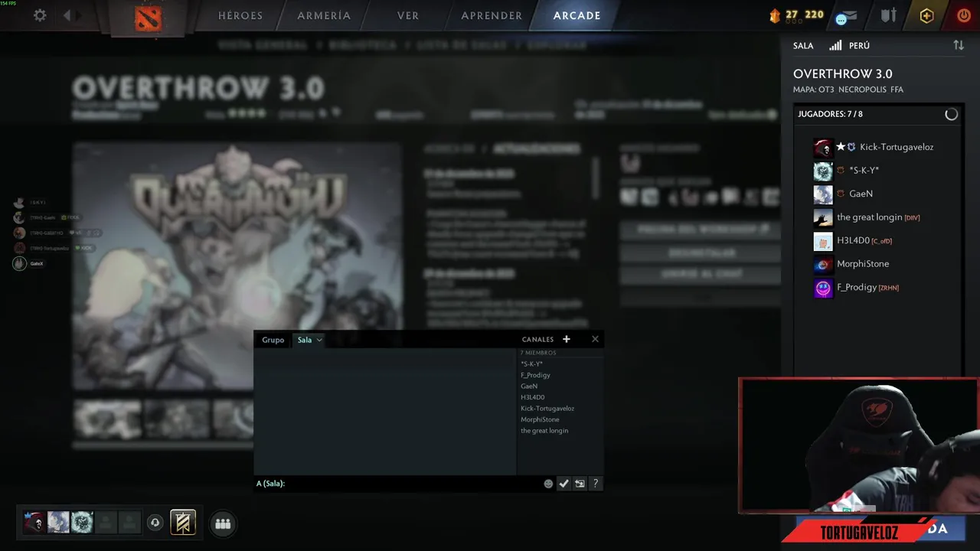Select player the great longin in the lobby
The height and width of the screenshot is (551, 980).
click(870, 217)
